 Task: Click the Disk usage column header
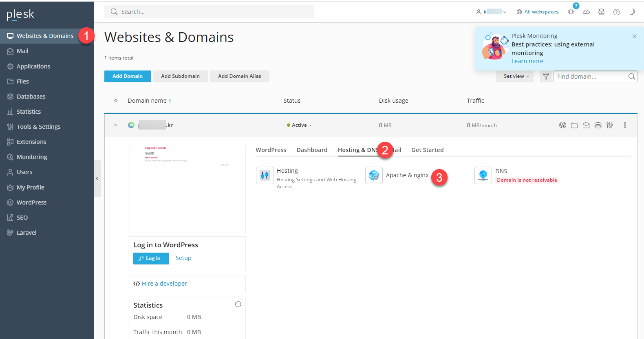coord(393,101)
